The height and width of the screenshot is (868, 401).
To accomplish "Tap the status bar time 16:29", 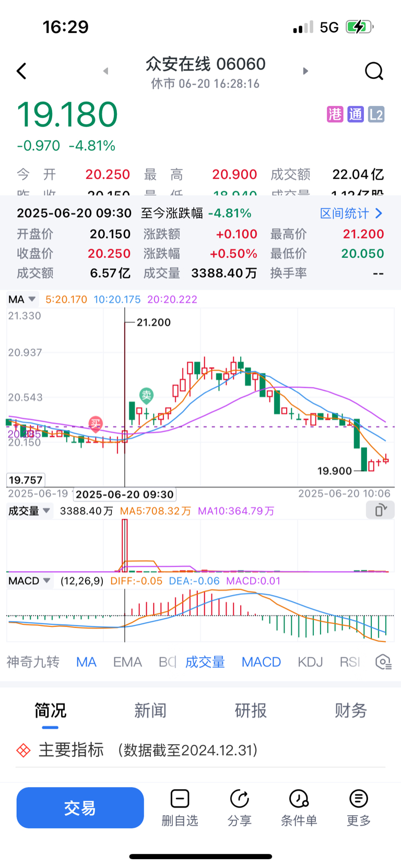I will pos(65,27).
